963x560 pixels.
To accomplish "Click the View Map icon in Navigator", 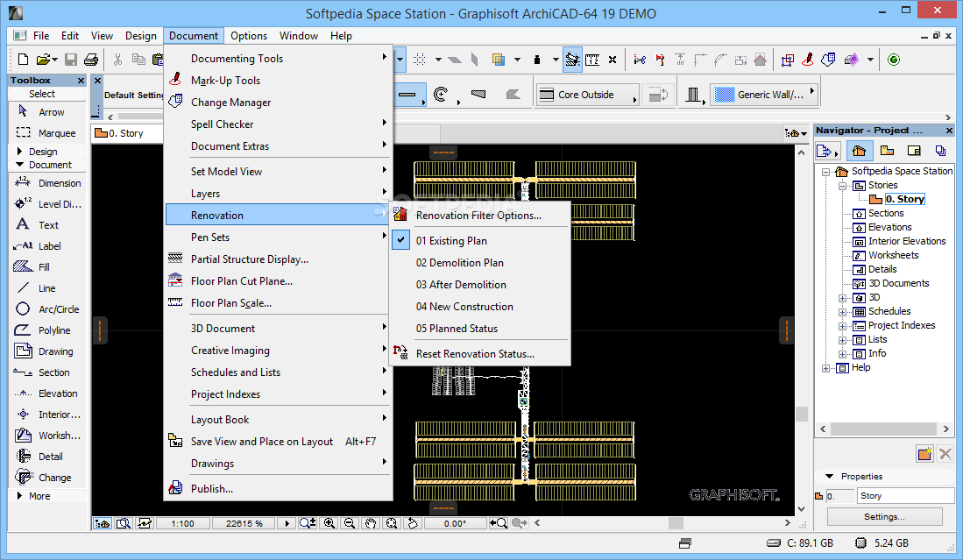I will 887,151.
